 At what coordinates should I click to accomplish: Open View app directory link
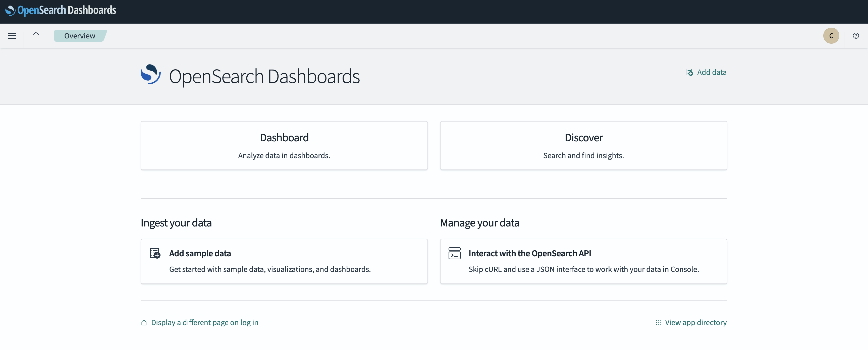[x=695, y=323]
